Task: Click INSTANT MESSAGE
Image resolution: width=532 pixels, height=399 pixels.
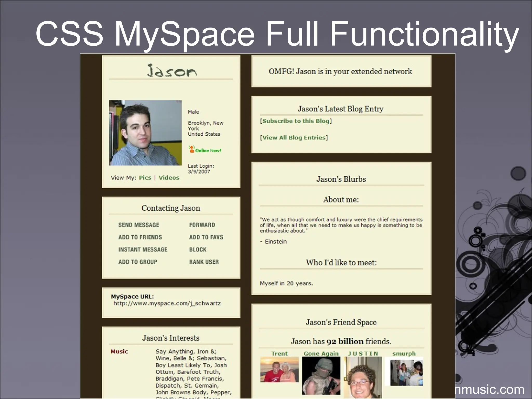Action: pos(143,250)
